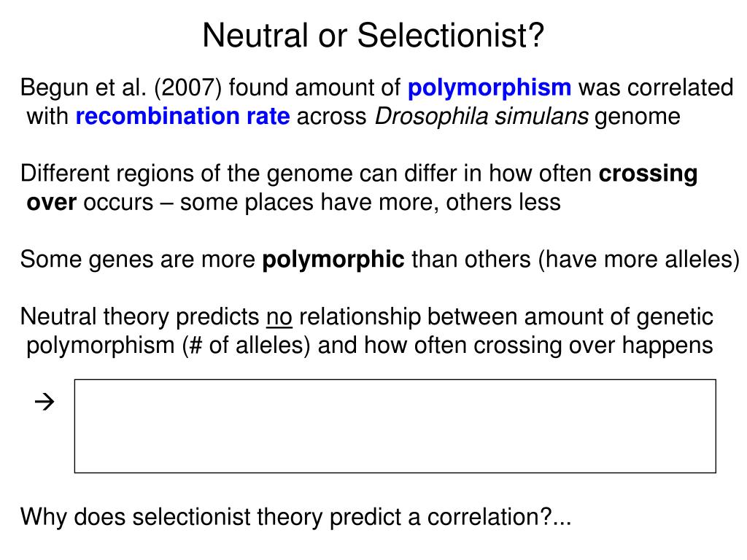
Task: Click the arrow symbol beside the empty box
Action: pyautogui.click(x=44, y=402)
